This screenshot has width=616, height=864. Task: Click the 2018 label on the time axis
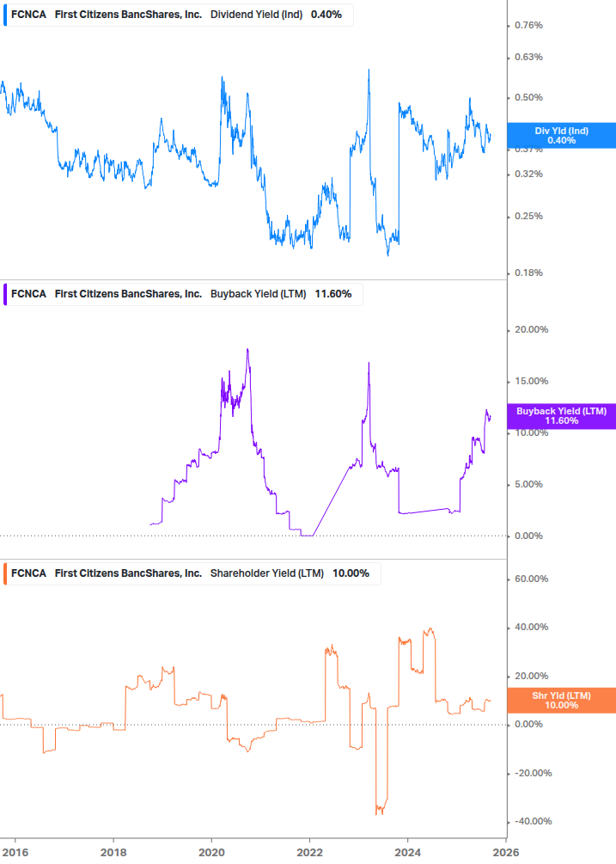tap(113, 853)
